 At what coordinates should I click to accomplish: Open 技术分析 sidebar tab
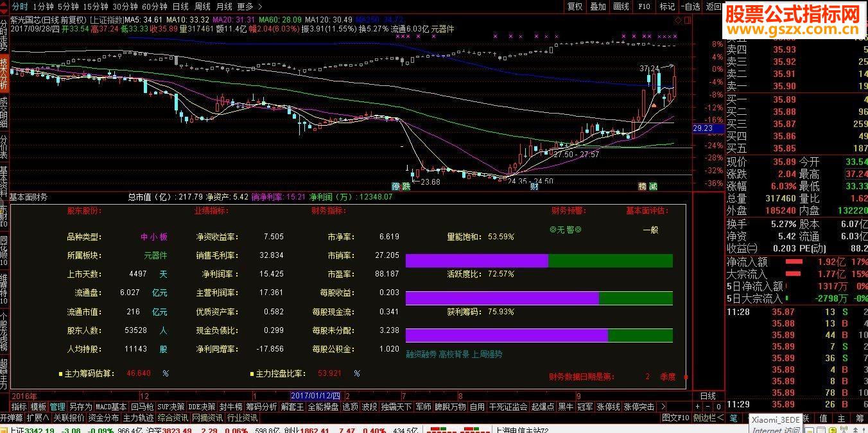coord(4,74)
